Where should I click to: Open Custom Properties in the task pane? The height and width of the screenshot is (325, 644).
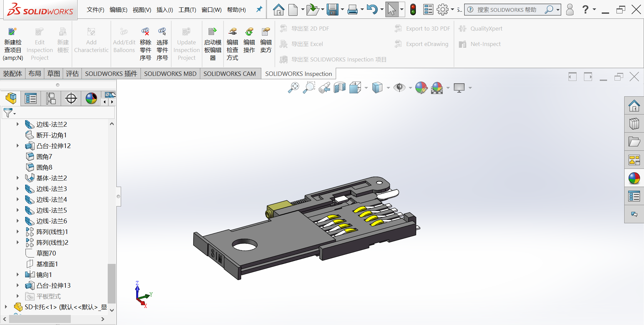click(634, 196)
